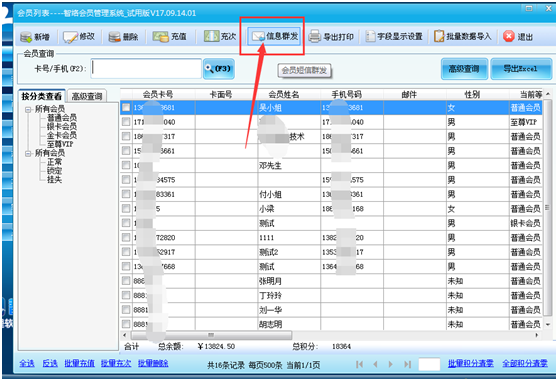Open 信息群发 mass message tool

click(274, 36)
